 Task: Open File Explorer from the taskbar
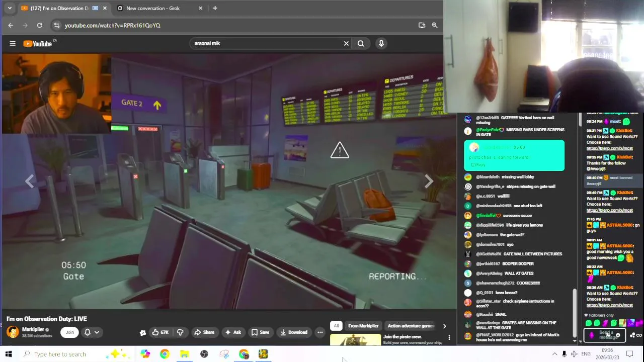(185, 354)
